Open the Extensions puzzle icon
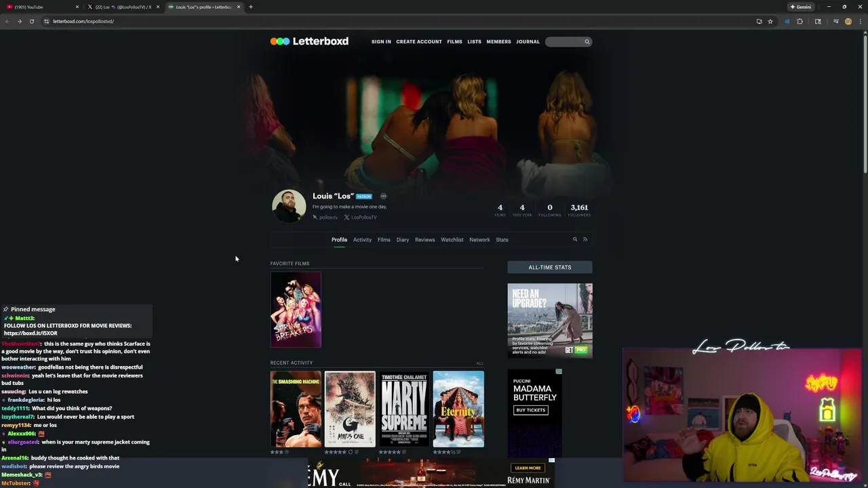This screenshot has width=868, height=488. tap(800, 21)
